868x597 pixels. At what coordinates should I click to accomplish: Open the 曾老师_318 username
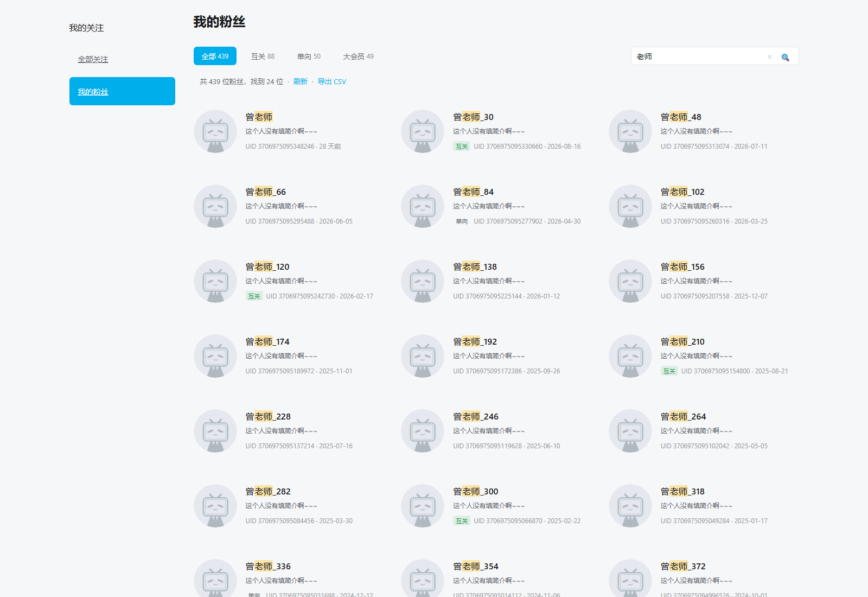click(682, 491)
